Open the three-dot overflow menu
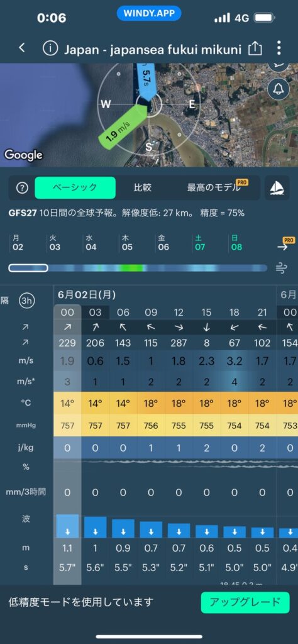The height and width of the screenshot is (644, 298). click(x=279, y=48)
